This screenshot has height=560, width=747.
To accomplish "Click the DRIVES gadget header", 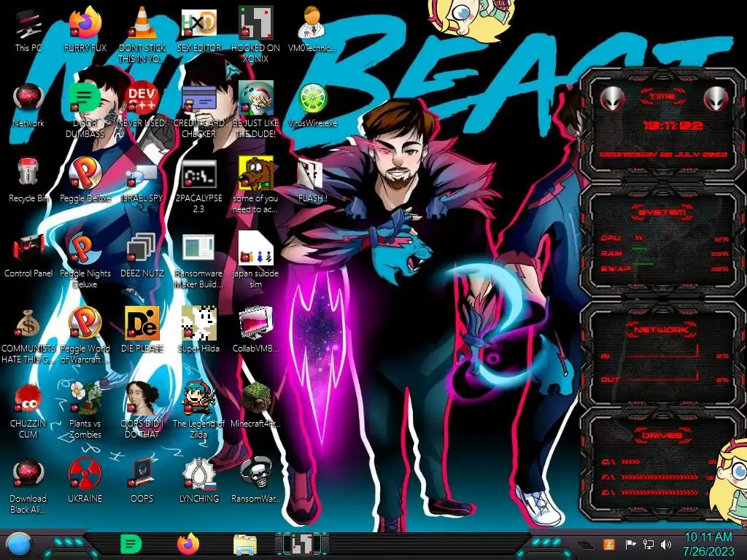I will point(662,435).
